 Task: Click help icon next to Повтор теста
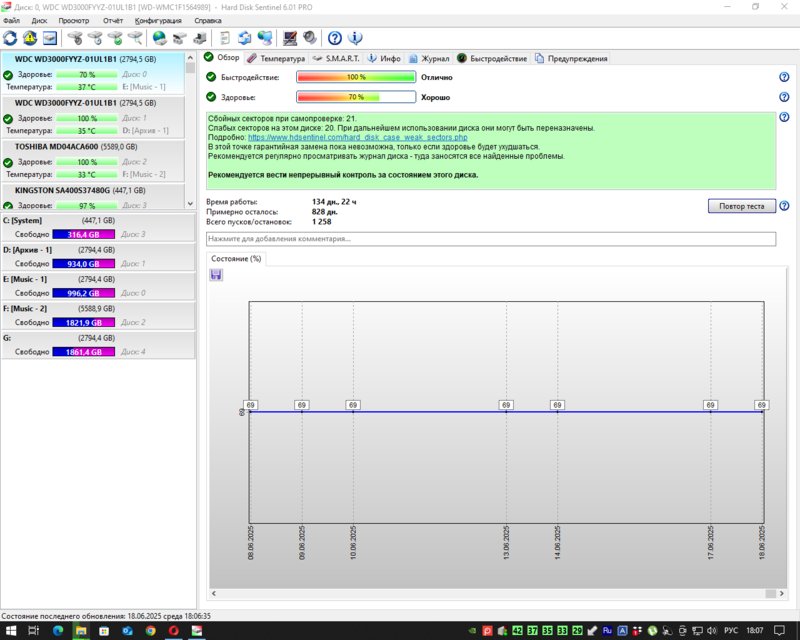coord(785,206)
